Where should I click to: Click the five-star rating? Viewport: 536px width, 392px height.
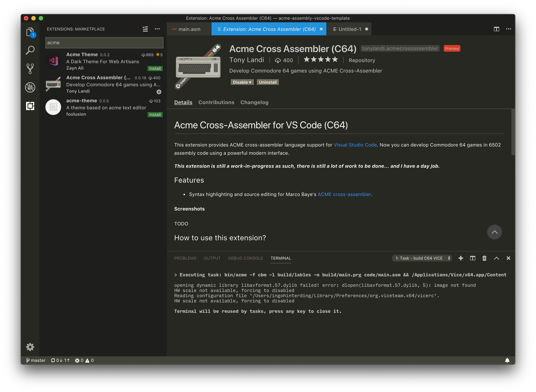tap(321, 60)
